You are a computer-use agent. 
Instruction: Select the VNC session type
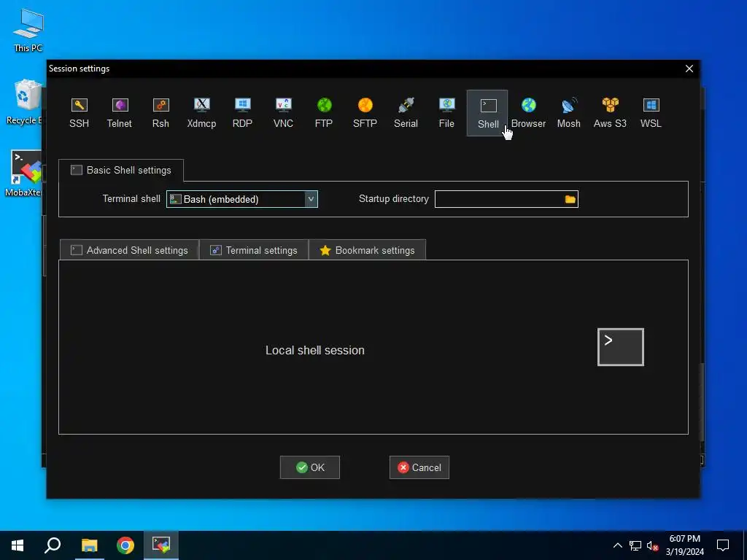284,113
